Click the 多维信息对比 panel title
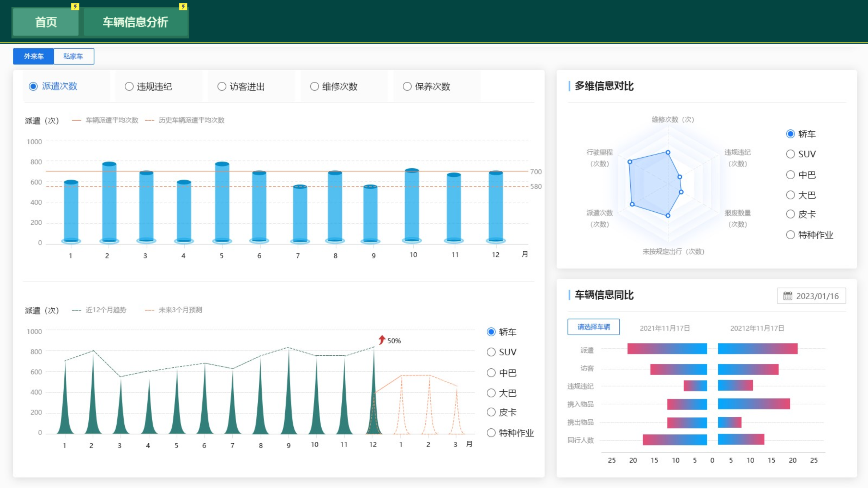The image size is (868, 488). (604, 86)
